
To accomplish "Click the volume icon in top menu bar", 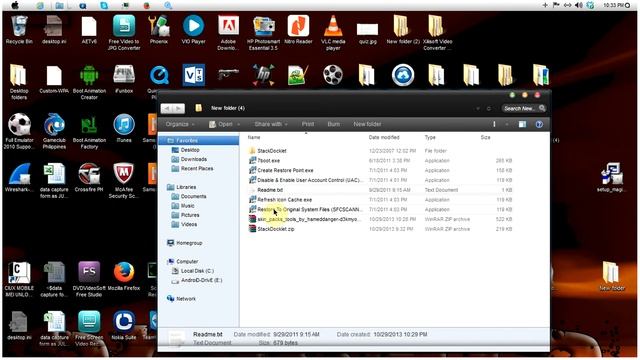I will tap(578, 5).
